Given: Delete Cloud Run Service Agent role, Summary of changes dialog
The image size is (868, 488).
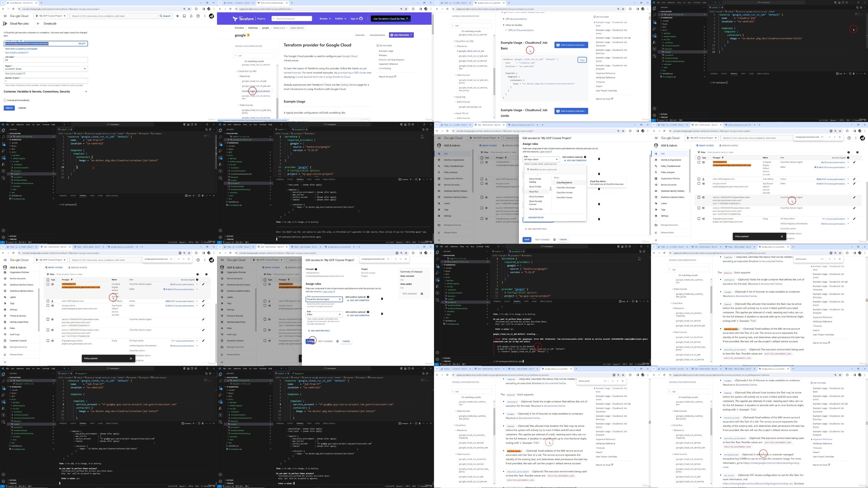Looking at the screenshot, I should coord(382,299).
